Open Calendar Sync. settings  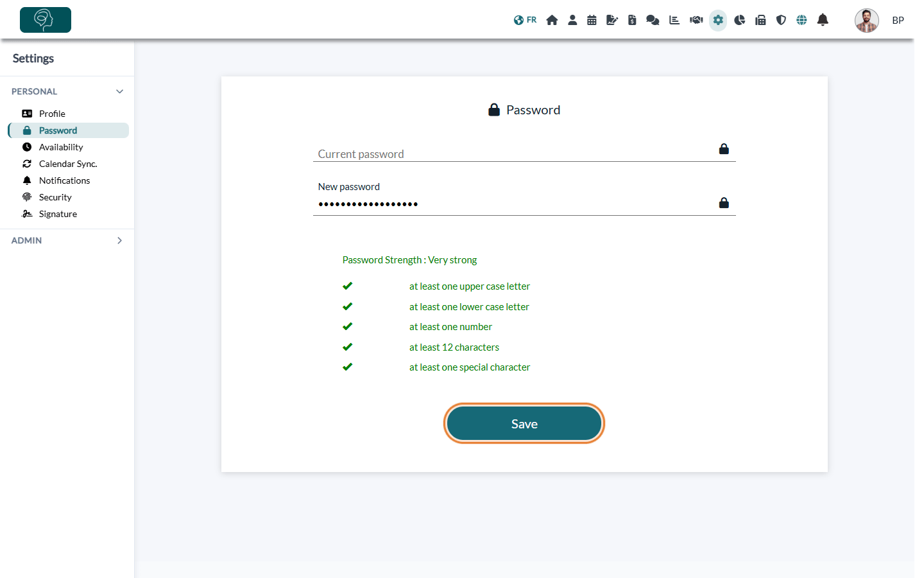[x=68, y=164]
